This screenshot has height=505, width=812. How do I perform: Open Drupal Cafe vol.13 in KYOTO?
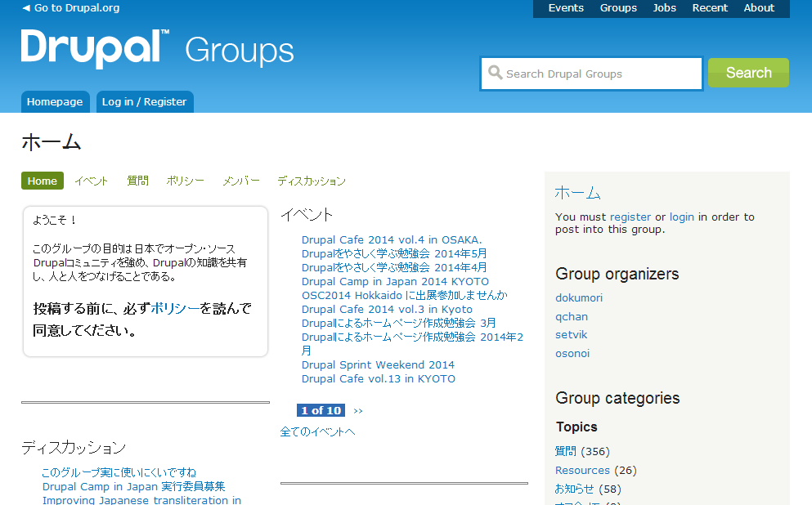(379, 379)
